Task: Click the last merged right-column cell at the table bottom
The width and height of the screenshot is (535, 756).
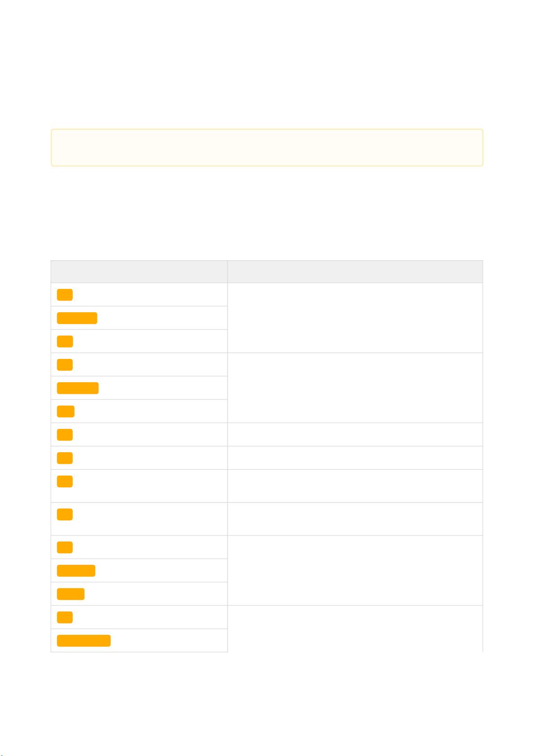Action: [355, 629]
